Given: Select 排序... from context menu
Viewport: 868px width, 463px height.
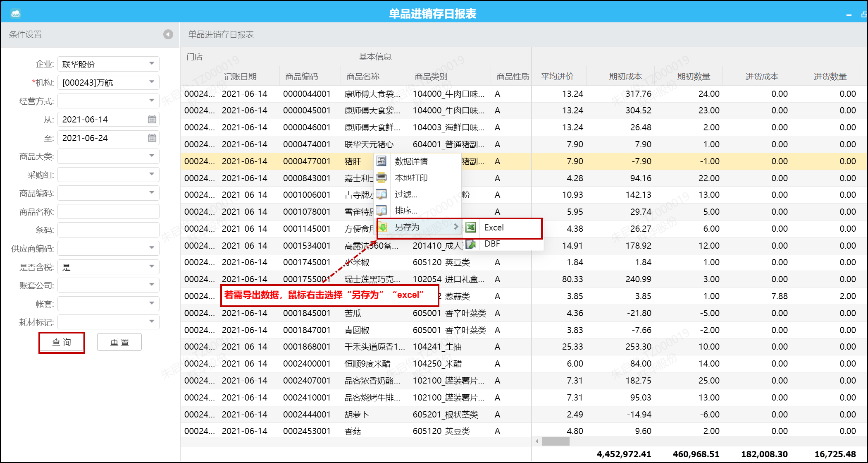Looking at the screenshot, I should click(x=406, y=211).
